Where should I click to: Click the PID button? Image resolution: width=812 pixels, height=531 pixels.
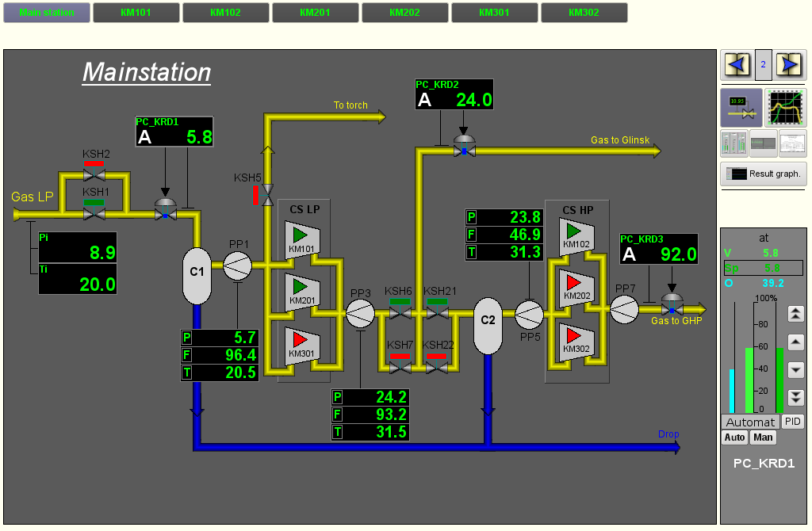pyautogui.click(x=792, y=422)
